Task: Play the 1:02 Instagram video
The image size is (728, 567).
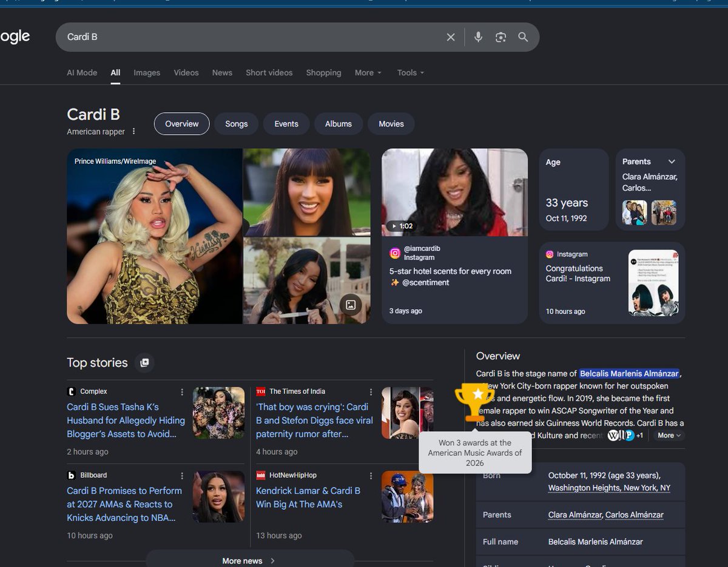Action: click(455, 192)
